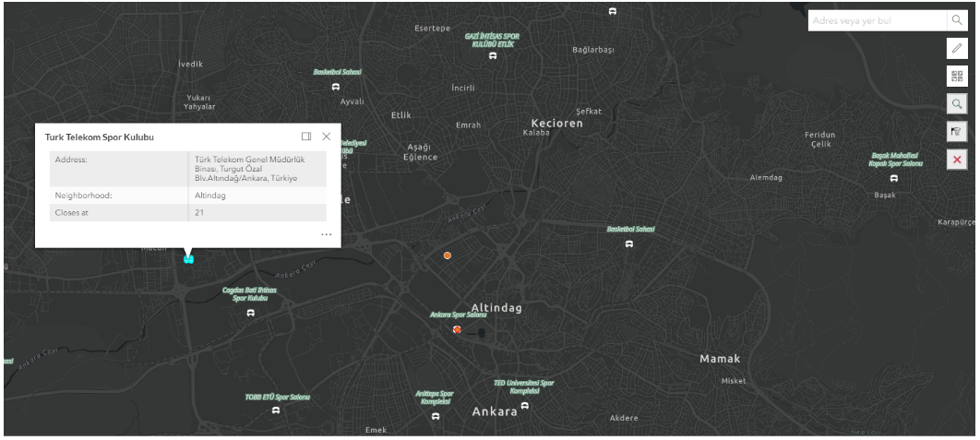Viewport: 980px width, 440px height.
Task: Click the 'TOBB ETÜ Spor Salonu' text label
Action: click(x=277, y=397)
